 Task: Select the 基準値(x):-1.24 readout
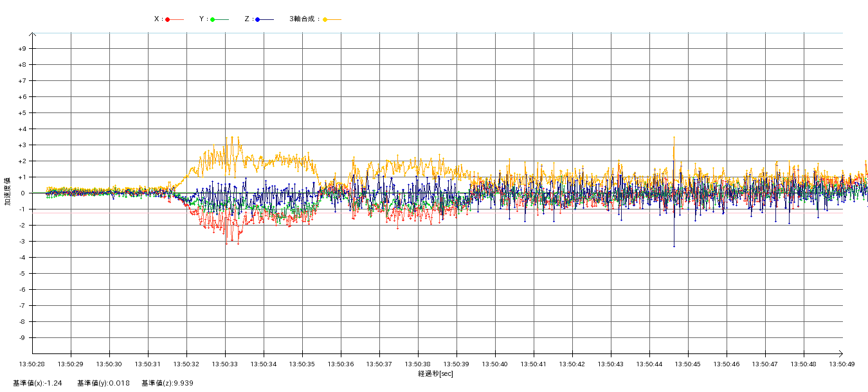point(37,383)
